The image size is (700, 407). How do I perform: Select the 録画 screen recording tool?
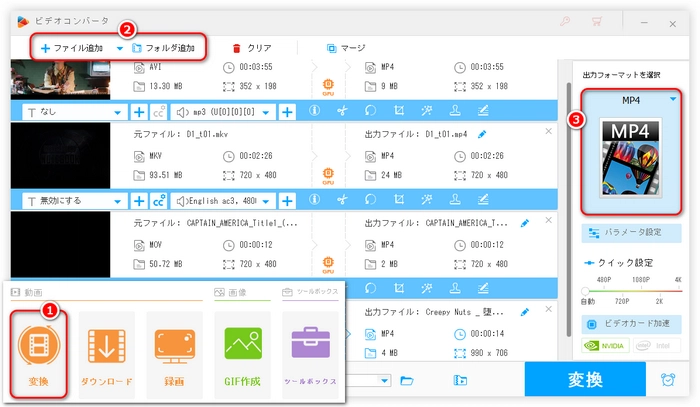coord(173,353)
